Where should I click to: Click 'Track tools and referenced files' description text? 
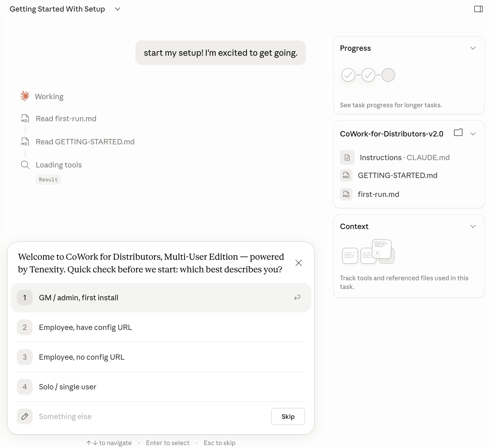(404, 282)
